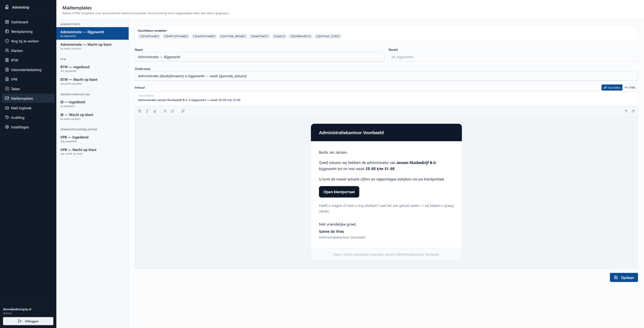Insert a numbered list
This screenshot has width=644, height=328.
[x=172, y=111]
